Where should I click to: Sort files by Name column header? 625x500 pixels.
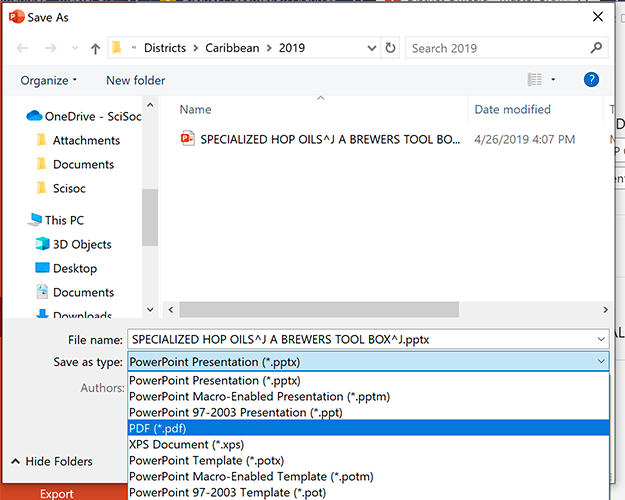[x=195, y=109]
